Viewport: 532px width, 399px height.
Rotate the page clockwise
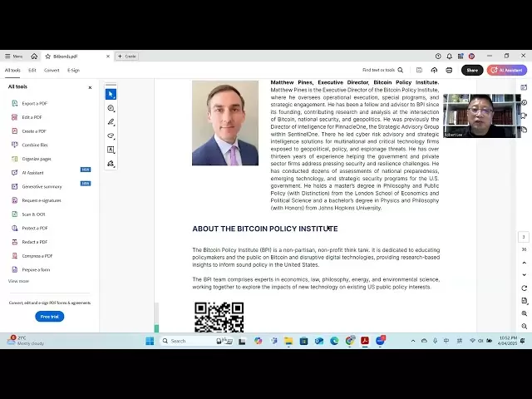tap(525, 288)
